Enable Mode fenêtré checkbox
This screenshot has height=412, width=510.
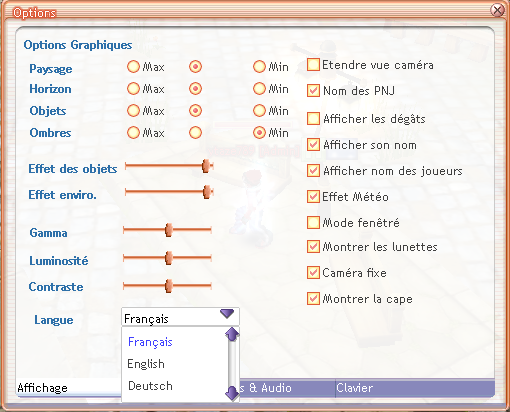[x=313, y=223]
